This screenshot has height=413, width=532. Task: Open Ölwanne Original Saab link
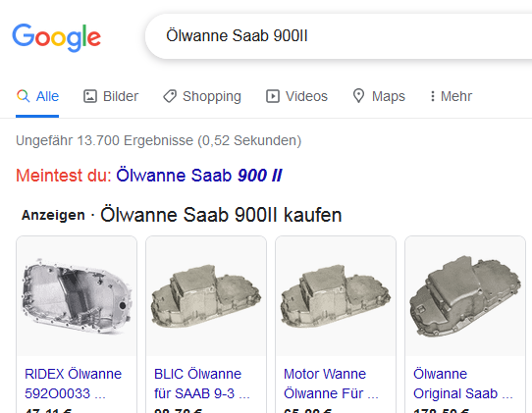point(462,384)
